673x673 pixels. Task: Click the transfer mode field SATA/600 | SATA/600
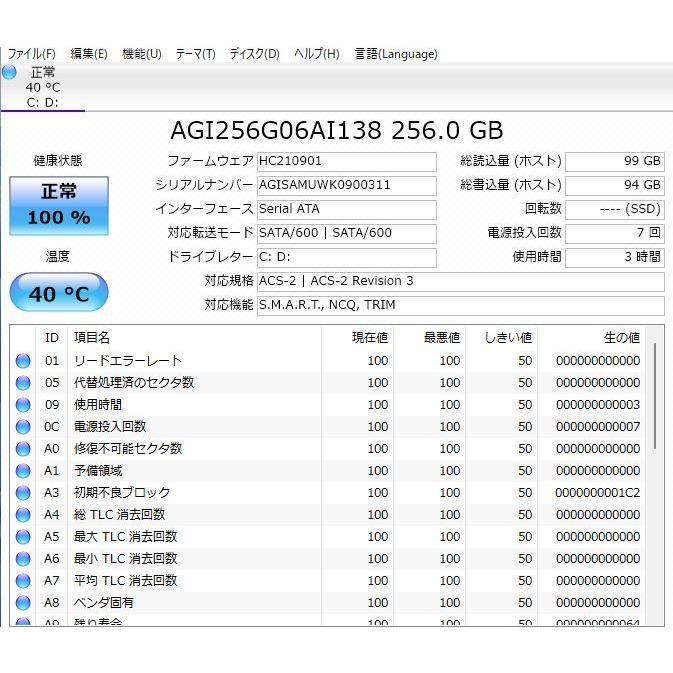347,234
